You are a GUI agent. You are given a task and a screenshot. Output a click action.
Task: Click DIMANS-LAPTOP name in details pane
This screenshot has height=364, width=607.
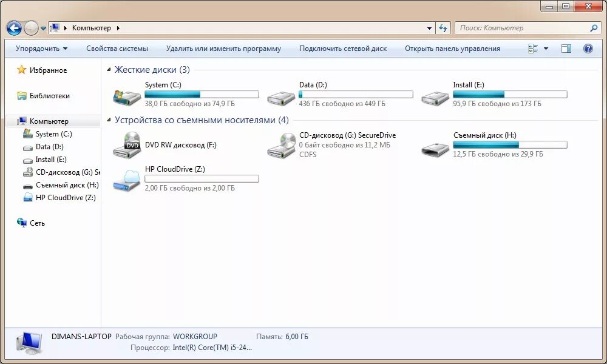tap(81, 337)
